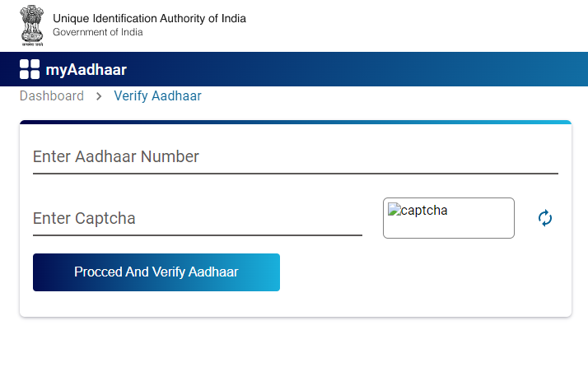The image size is (588, 367).
Task: Focus the Enter Captcha text field
Action: (x=198, y=219)
